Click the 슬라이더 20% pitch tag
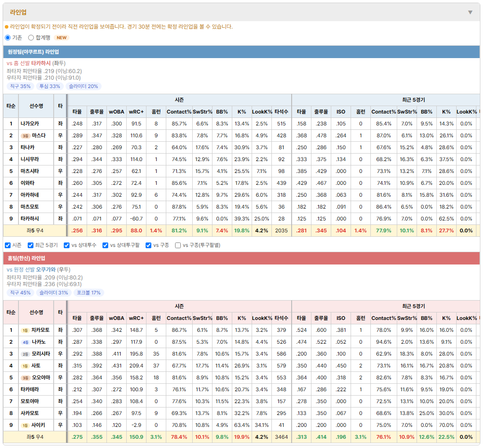The image size is (483, 448). 84,86
